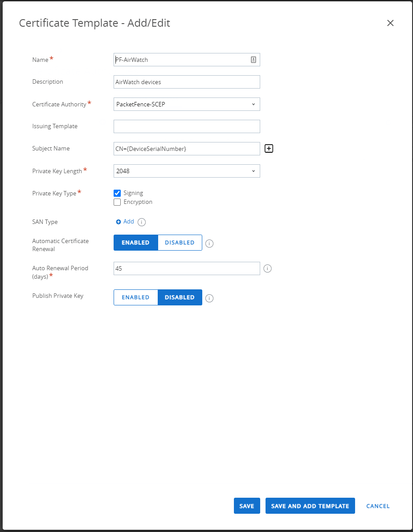Viewport: 413px width, 532px height.
Task: Open the Certificate Authority dropdown
Action: (186, 104)
